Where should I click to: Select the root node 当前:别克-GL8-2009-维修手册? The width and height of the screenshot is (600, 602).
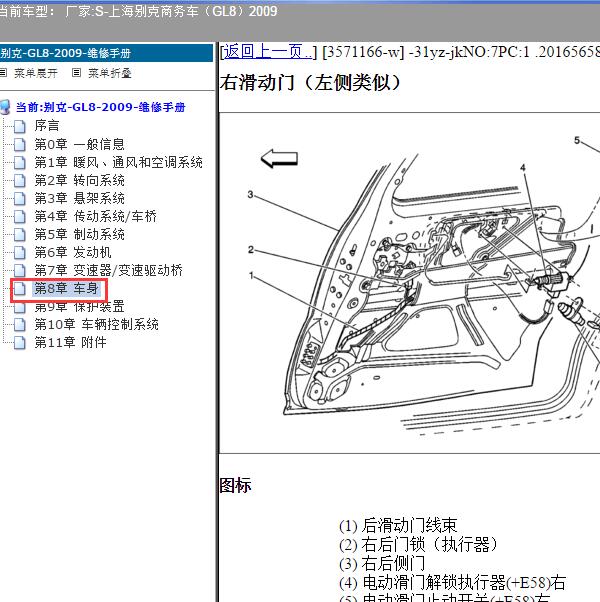[x=100, y=107]
